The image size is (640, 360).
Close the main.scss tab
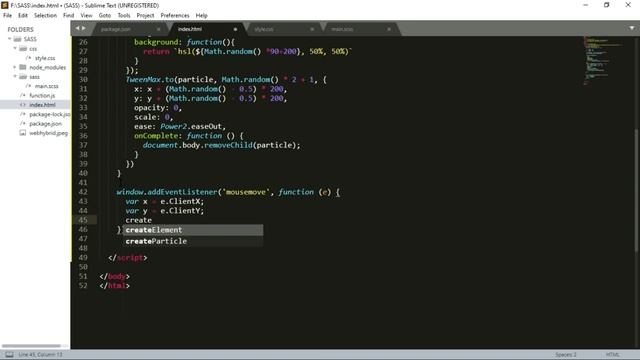click(389, 29)
